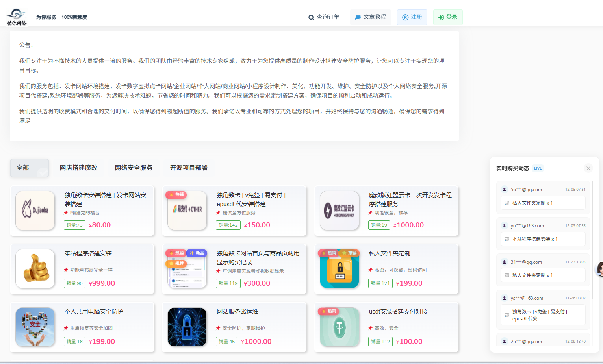Image resolution: width=603 pixels, height=364 pixels.
Task: Select the 全部 category tab
Action: 30,168
